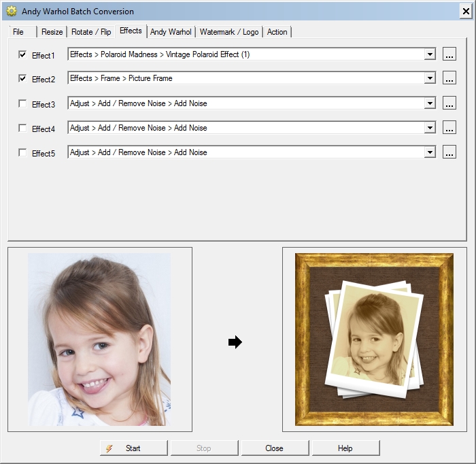This screenshot has width=476, height=464.
Task: Go to the Watermark / Logo tab
Action: (x=229, y=32)
